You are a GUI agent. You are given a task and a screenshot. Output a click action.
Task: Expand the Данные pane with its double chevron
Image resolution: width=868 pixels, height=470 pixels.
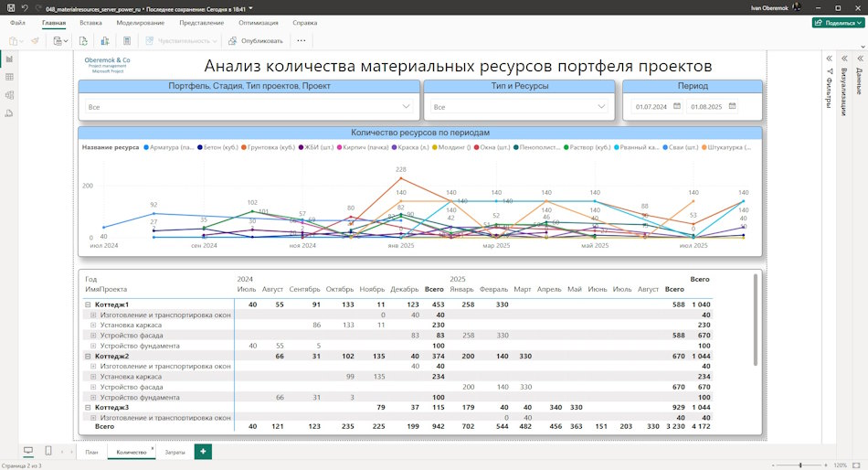click(x=860, y=59)
